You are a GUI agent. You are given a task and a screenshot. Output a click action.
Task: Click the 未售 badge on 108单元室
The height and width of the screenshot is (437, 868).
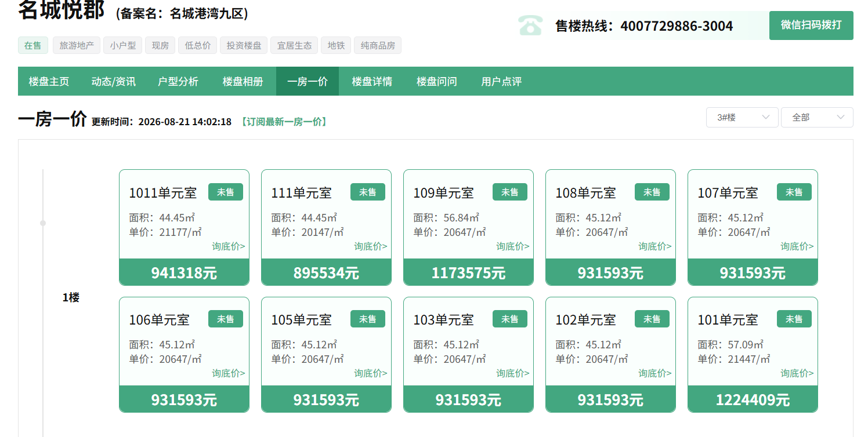652,192
